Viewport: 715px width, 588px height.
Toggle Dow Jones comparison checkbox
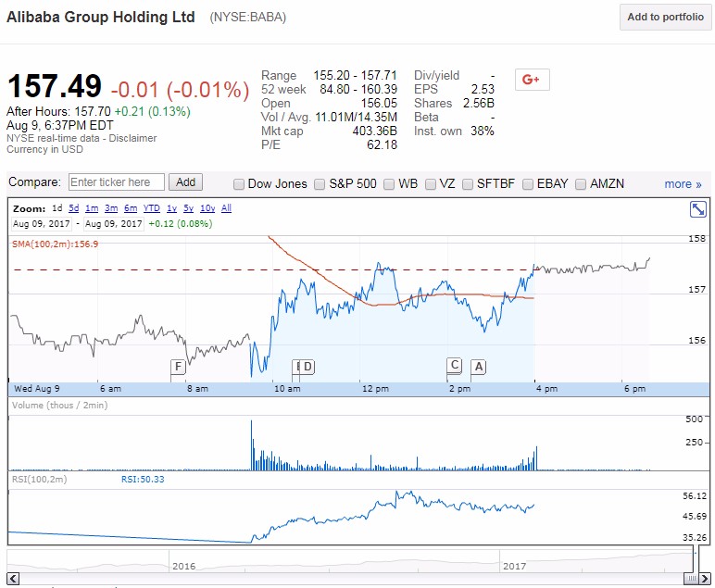(238, 184)
